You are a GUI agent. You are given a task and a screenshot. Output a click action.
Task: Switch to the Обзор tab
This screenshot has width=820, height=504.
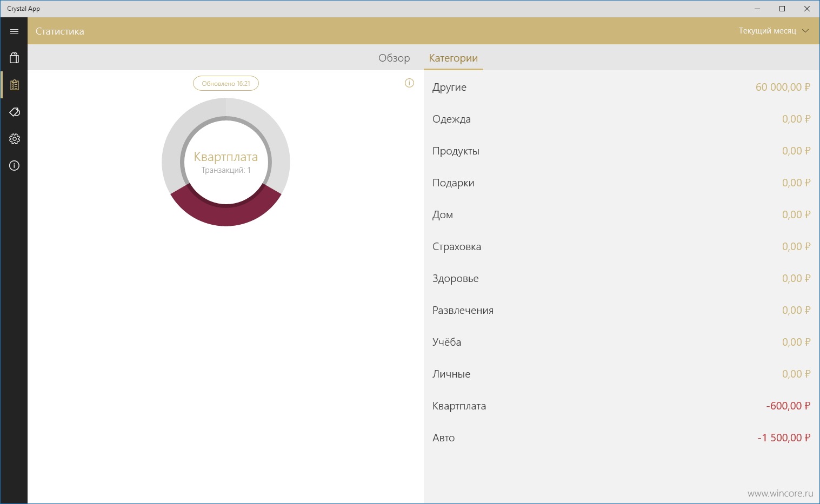(394, 58)
